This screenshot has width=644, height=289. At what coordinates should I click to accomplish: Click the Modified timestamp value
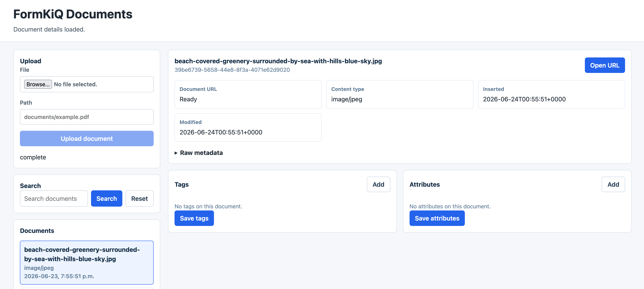tap(221, 132)
